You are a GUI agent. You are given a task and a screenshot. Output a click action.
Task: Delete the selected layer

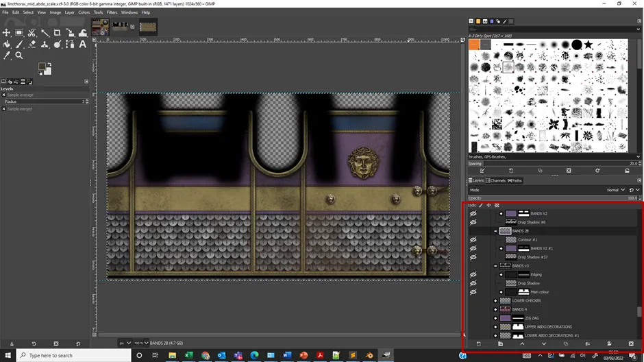631,344
